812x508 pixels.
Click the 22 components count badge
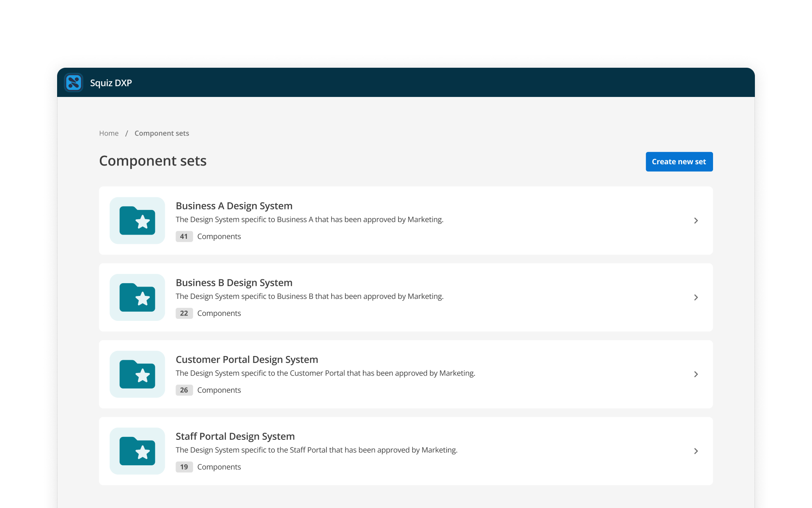184,313
